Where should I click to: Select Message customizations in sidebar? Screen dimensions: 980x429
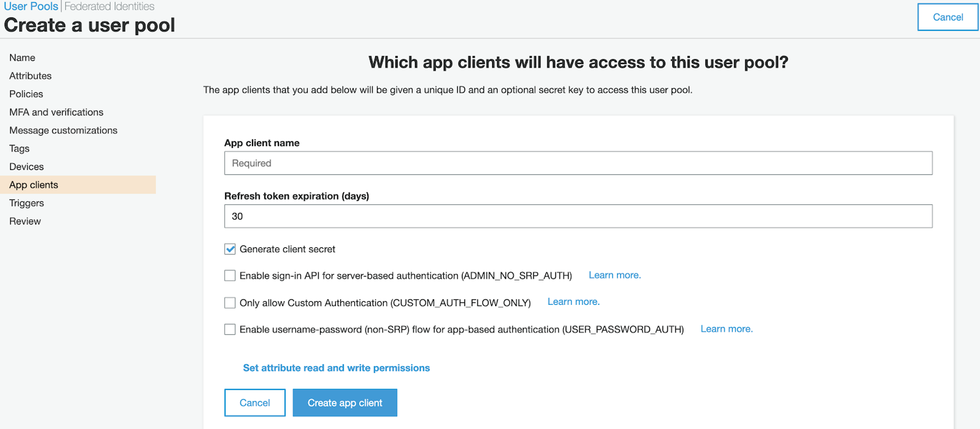point(63,131)
